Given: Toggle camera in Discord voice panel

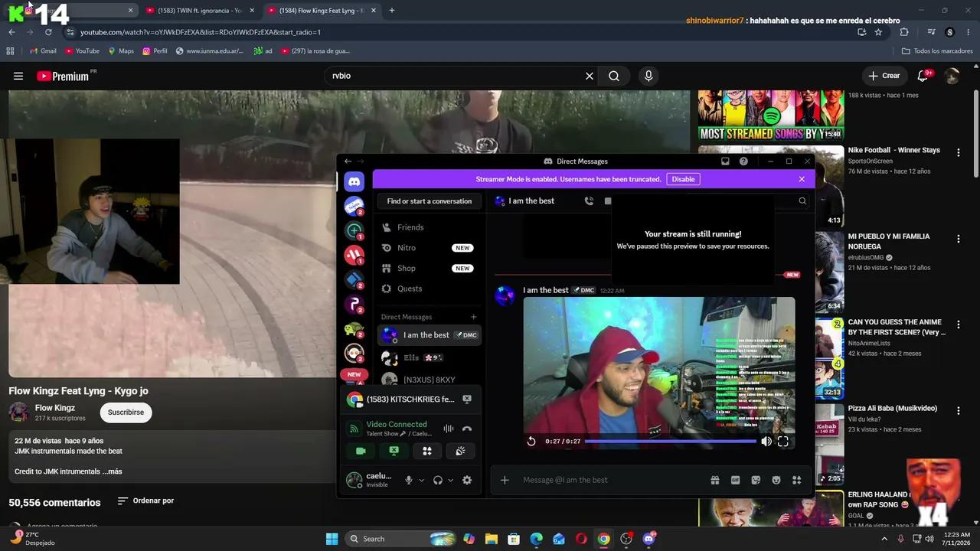Looking at the screenshot, I should [x=361, y=452].
